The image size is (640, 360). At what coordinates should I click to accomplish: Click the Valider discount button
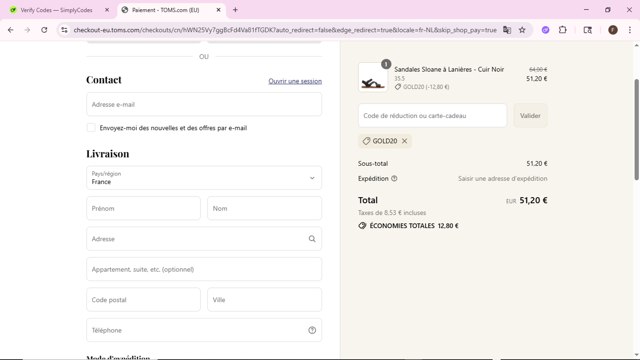click(x=530, y=116)
